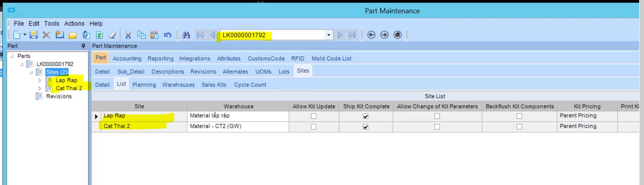Image resolution: width=644 pixels, height=185 pixels.
Task: Click the Back circle arrow icon
Action: coord(371,35)
